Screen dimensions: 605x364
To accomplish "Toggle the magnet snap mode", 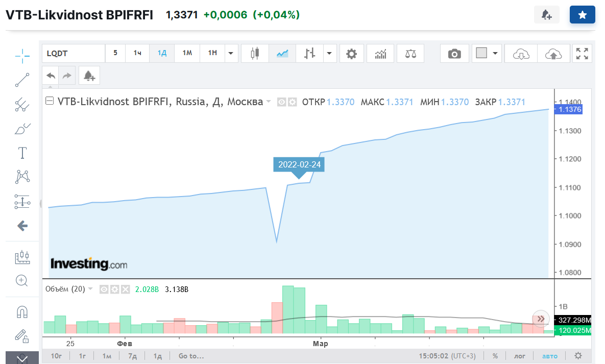I will (x=22, y=312).
